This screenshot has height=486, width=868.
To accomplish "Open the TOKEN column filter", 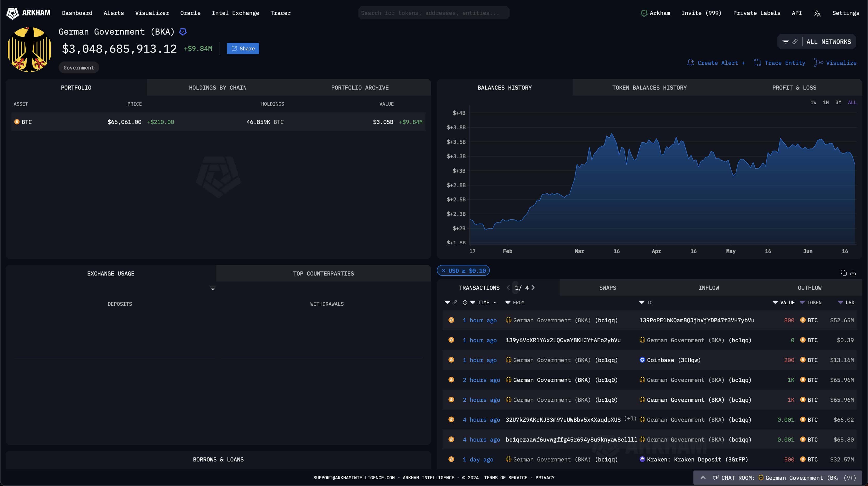I will 802,302.
